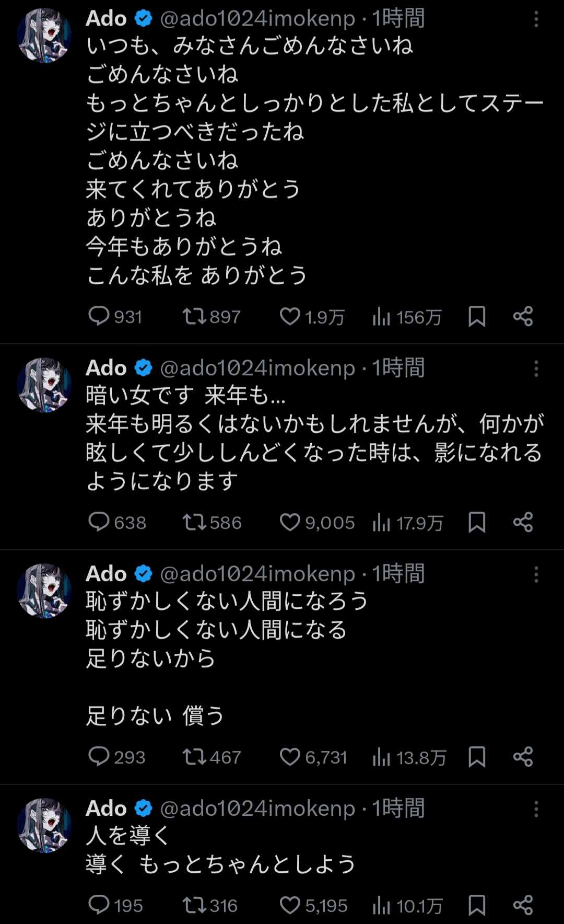564x924 pixels.
Task: Open more options on 恥ずかしくない tweet
Action: [x=536, y=574]
